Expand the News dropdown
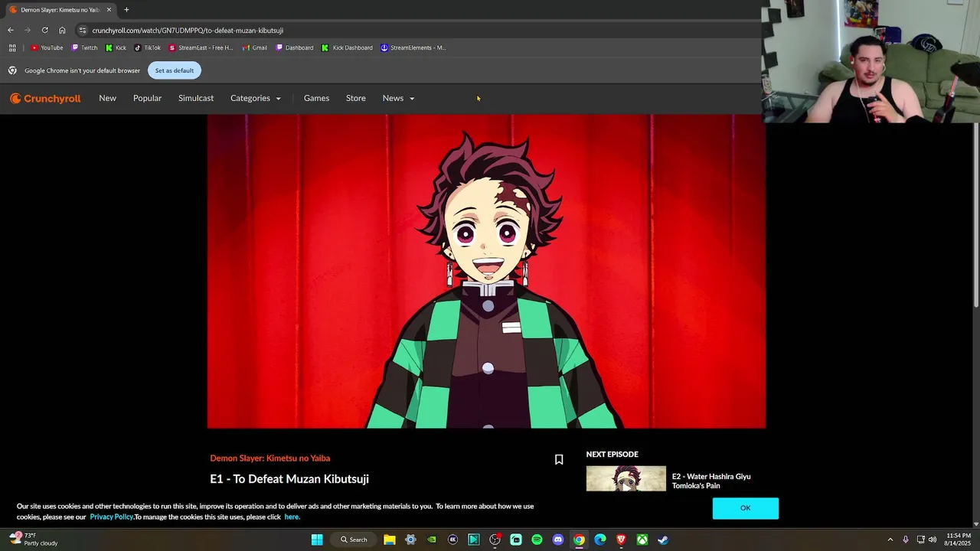Image resolution: width=980 pixels, height=551 pixels. click(398, 99)
